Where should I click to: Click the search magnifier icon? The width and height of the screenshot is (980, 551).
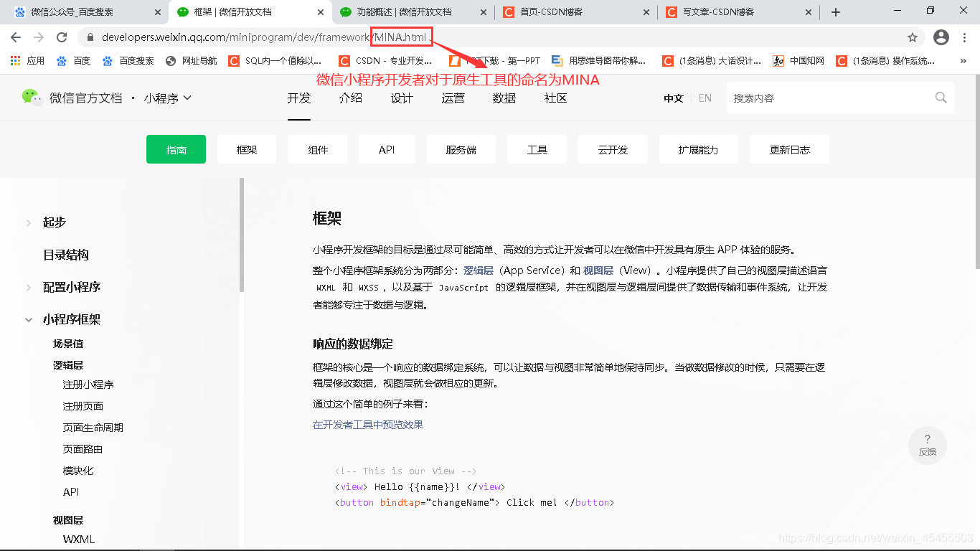pyautogui.click(x=941, y=98)
